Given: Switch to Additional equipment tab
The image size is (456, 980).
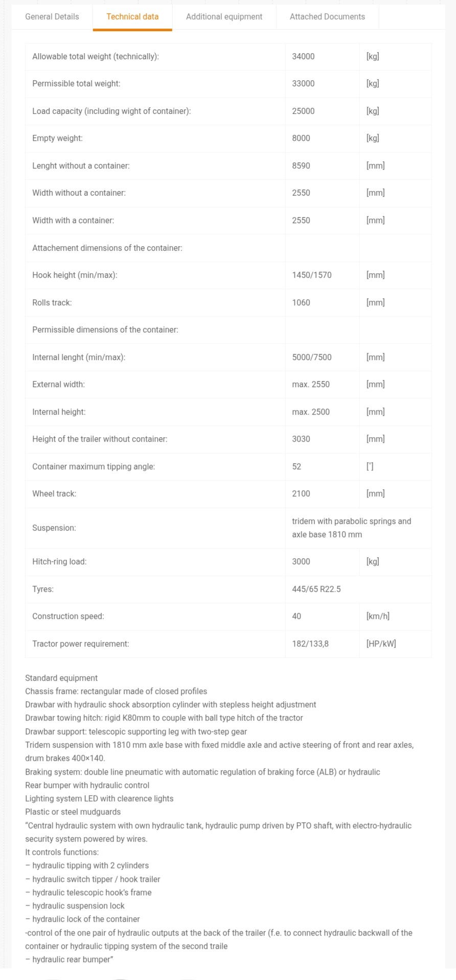Looking at the screenshot, I should [x=224, y=17].
